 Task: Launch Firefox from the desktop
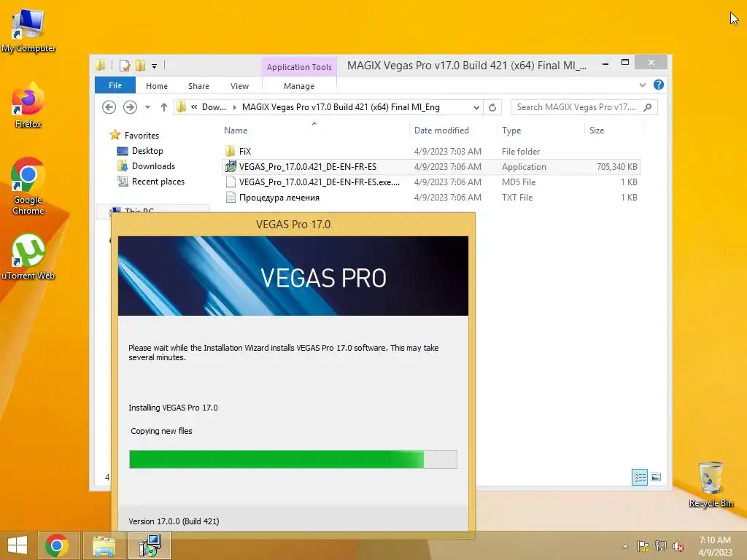[x=28, y=106]
